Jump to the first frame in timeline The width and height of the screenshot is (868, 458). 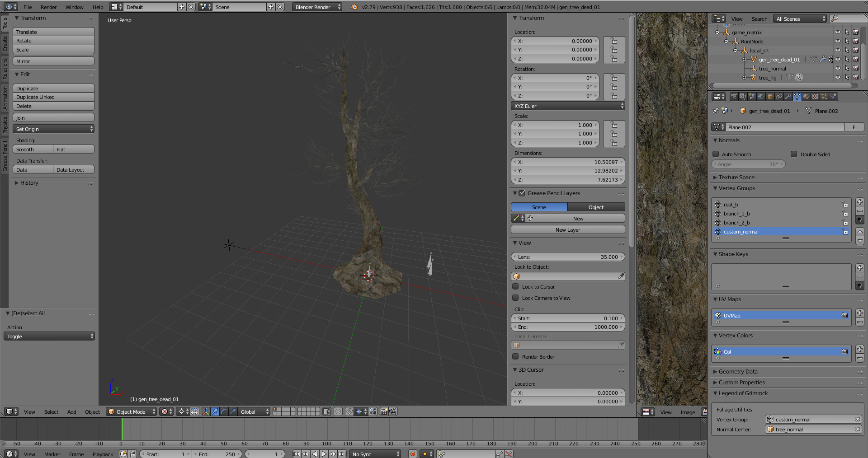point(297,454)
